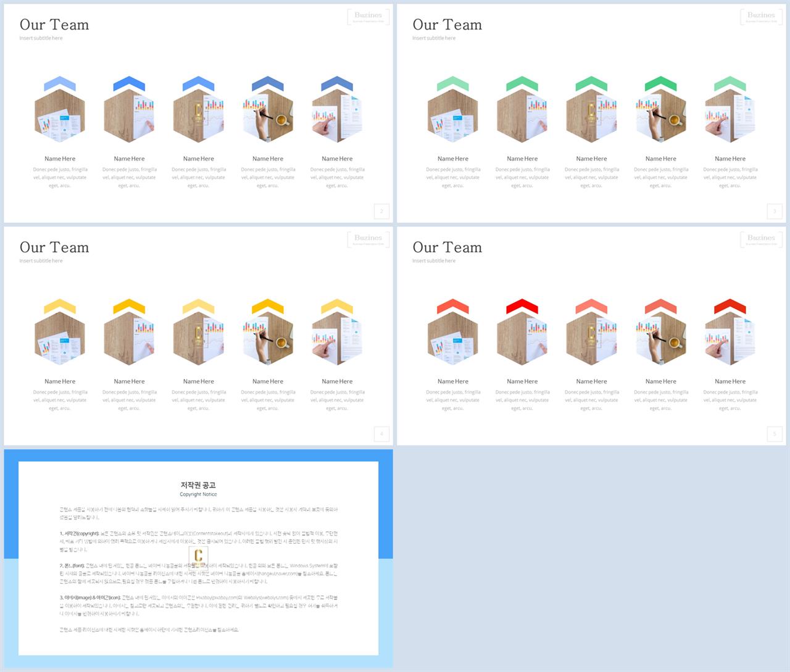Click page number box 5 on red slide
Viewport: 790px width, 672px height.
point(775,434)
